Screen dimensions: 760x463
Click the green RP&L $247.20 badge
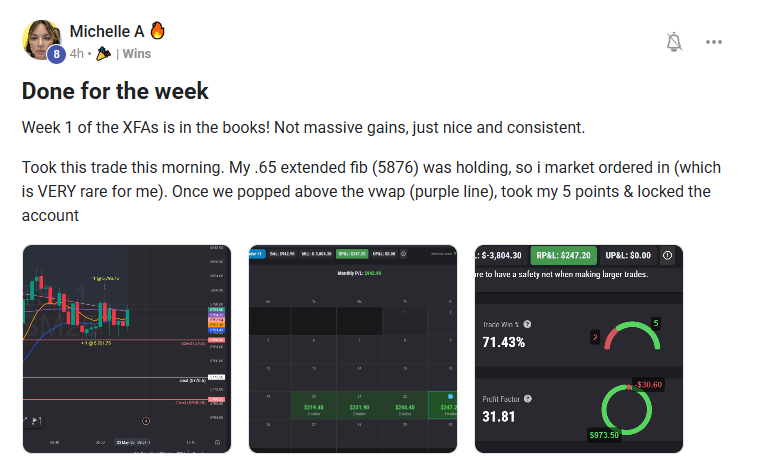coord(563,255)
